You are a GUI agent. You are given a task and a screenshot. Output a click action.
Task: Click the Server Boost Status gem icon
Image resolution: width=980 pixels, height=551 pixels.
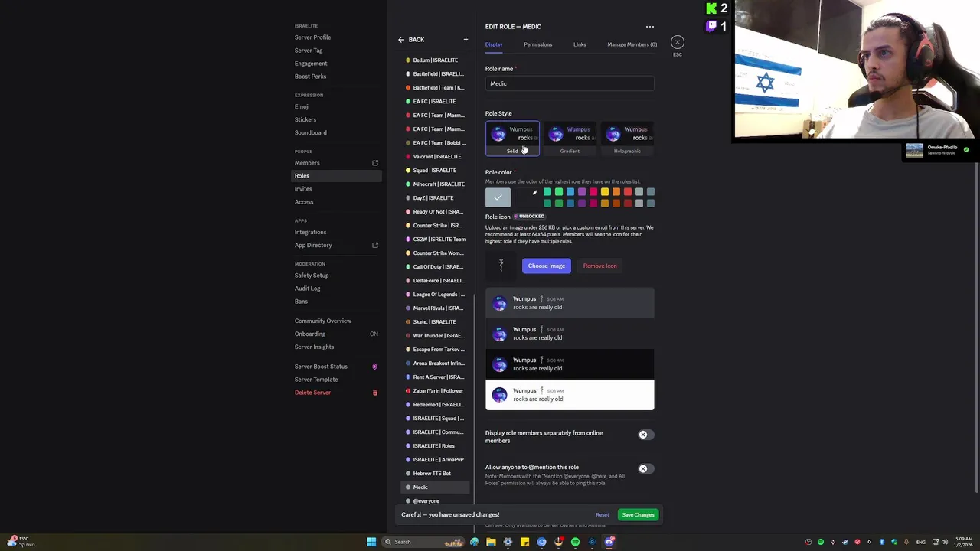(374, 367)
